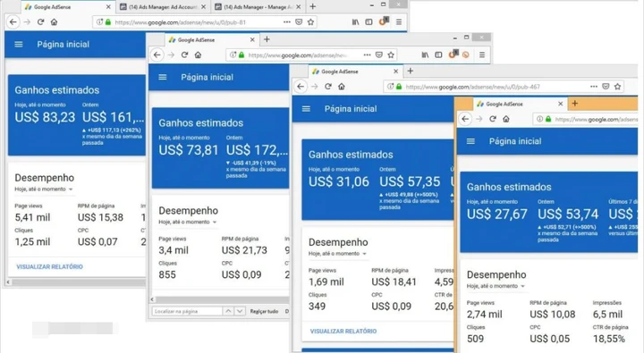Viewport: 644px width, 353px height.
Task: Open AdSense hamburger menu in US$ 31,06 window
Action: click(306, 109)
